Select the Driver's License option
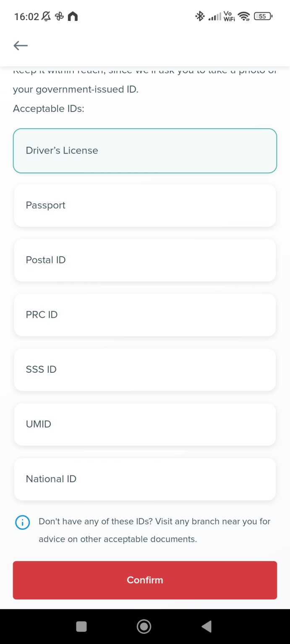Screen dimensions: 290x644 [x=145, y=151]
